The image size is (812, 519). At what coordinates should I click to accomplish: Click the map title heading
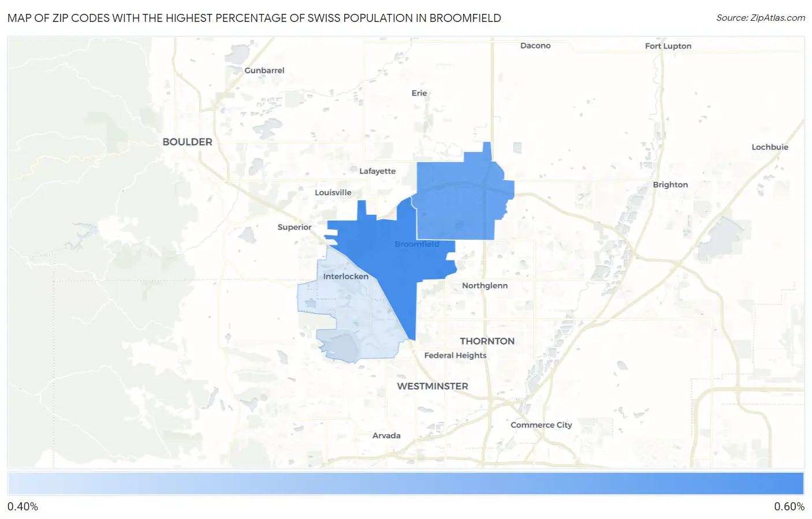(254, 18)
